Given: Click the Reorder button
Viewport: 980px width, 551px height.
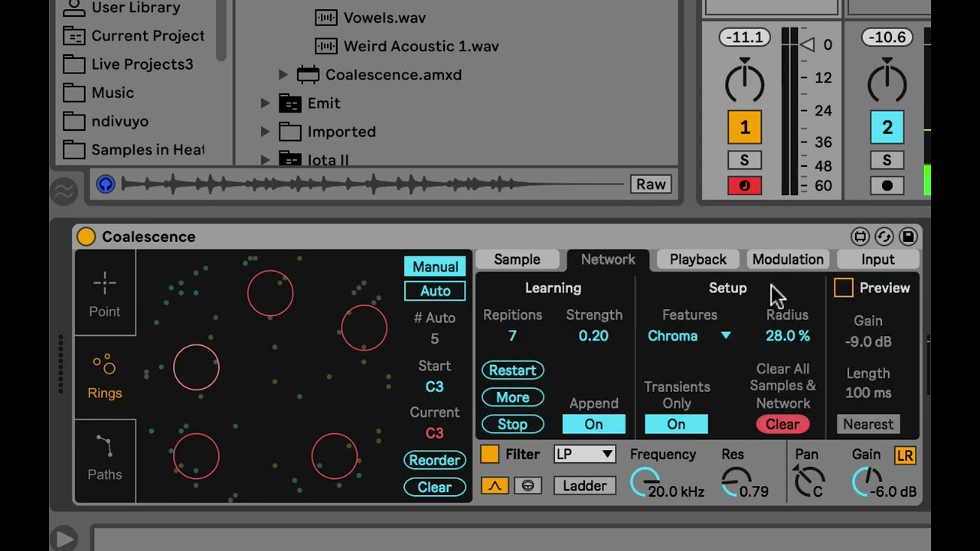Looking at the screenshot, I should 434,460.
